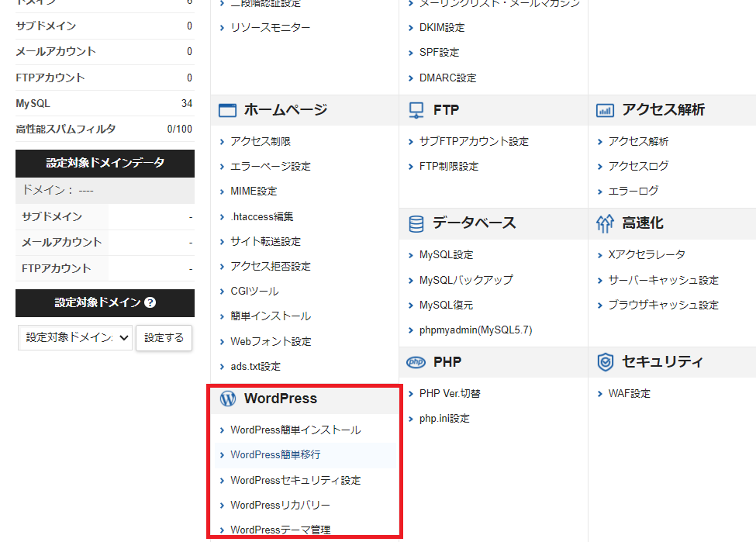Viewport: 756px width, 542px height.
Task: Click help icon beside 設定対象ドメイン
Action: click(150, 303)
